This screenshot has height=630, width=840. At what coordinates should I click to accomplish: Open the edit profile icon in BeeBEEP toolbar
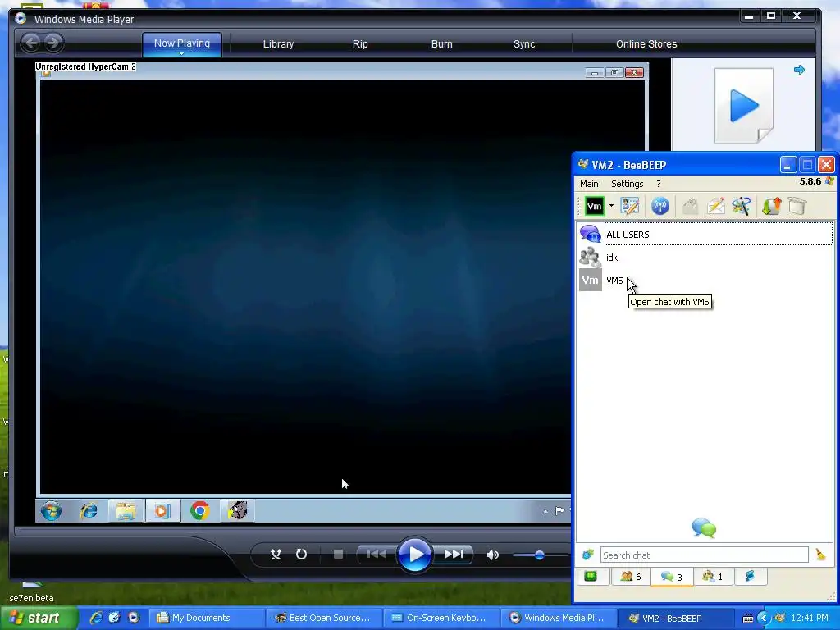(630, 206)
